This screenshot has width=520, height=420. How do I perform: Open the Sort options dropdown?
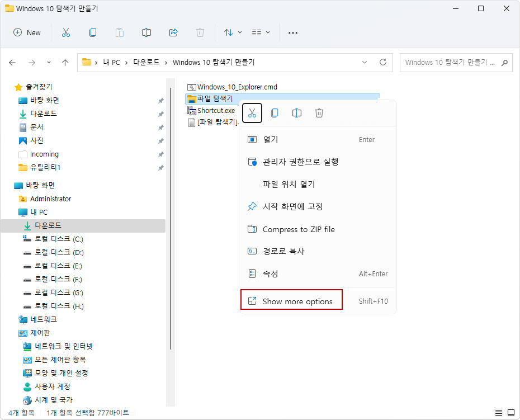pyautogui.click(x=233, y=32)
